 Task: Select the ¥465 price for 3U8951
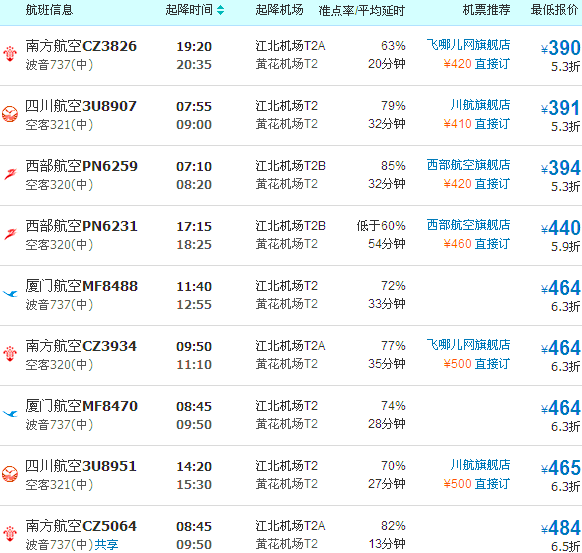(560, 468)
